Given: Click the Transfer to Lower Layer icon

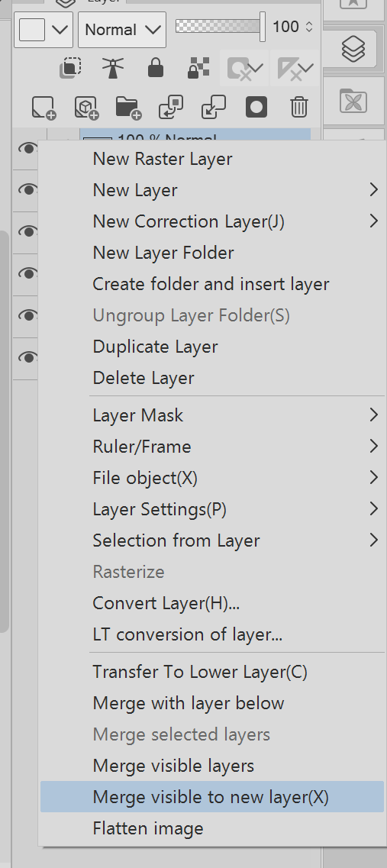Looking at the screenshot, I should [x=171, y=107].
